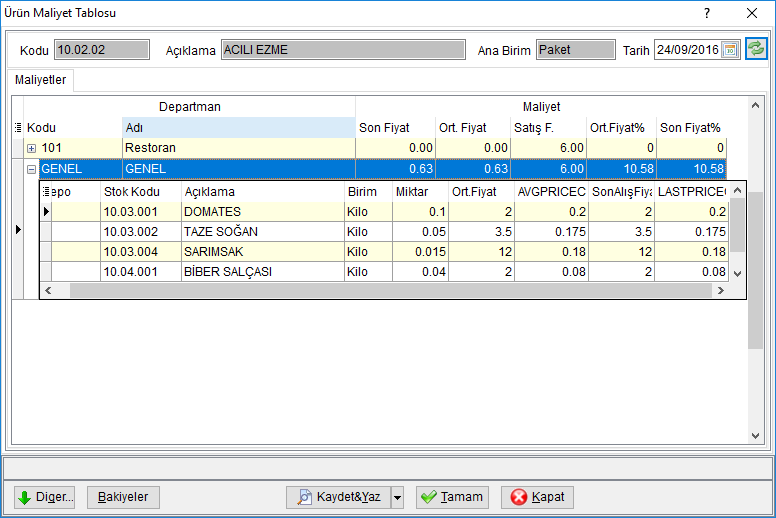Click inner grid horizontal scroll right arrow
The image size is (776, 518).
tap(721, 291)
